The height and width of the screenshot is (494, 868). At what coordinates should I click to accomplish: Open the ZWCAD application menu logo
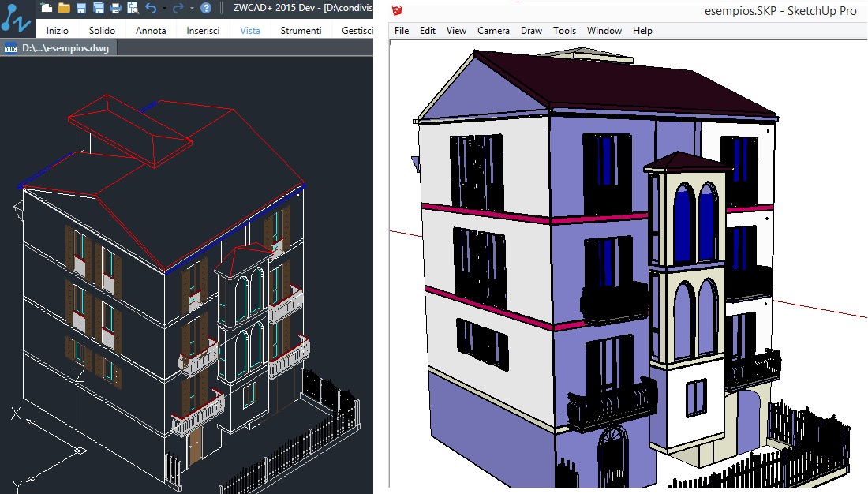16,17
